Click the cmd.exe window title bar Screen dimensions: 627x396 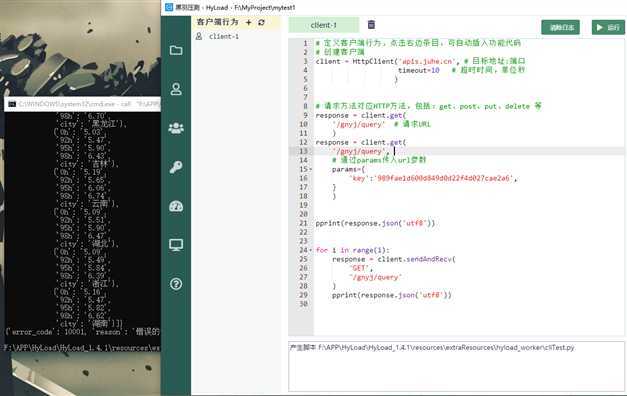point(82,104)
